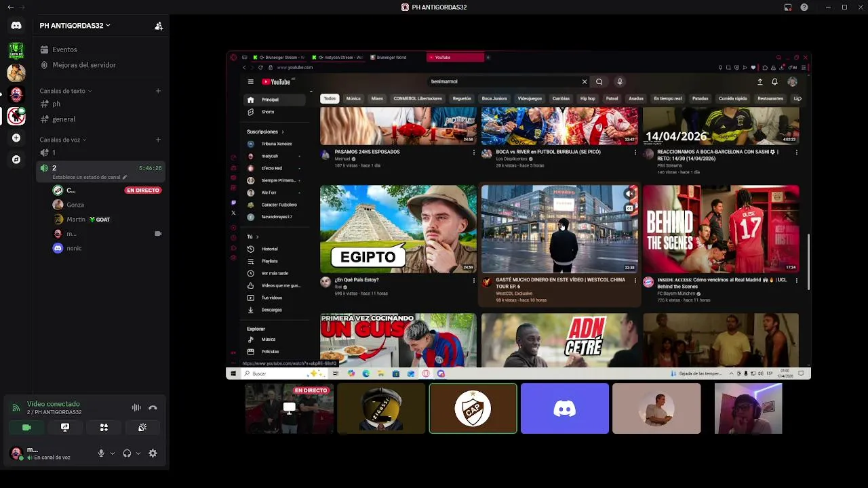Open the Discord help question mark icon
This screenshot has width=868, height=488.
pos(804,7)
